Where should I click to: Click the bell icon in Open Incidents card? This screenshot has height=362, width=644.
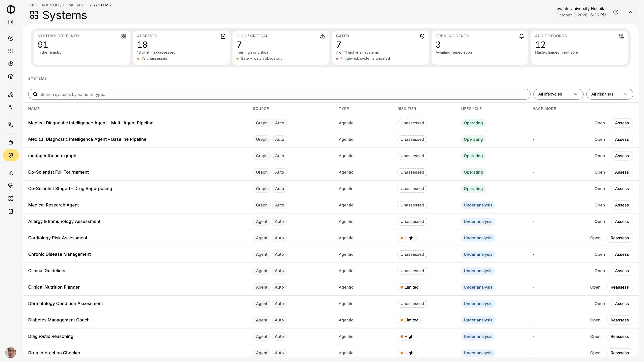pyautogui.click(x=522, y=36)
